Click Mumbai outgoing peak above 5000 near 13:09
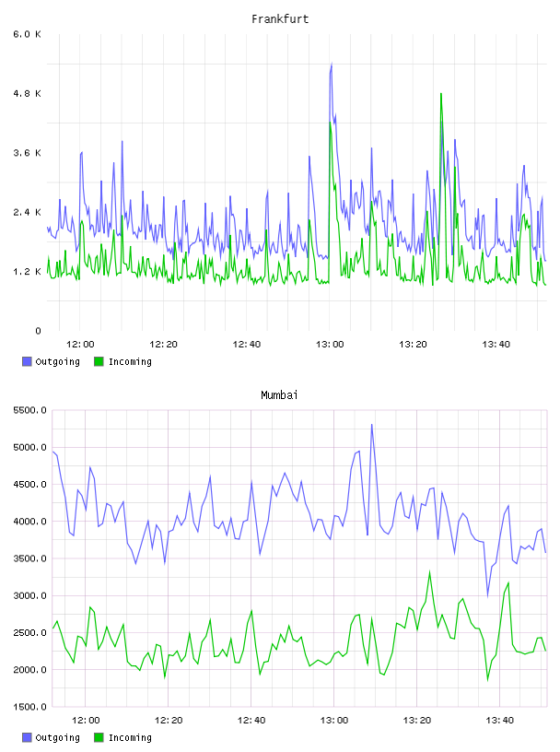The width and height of the screenshot is (560, 752). (371, 425)
